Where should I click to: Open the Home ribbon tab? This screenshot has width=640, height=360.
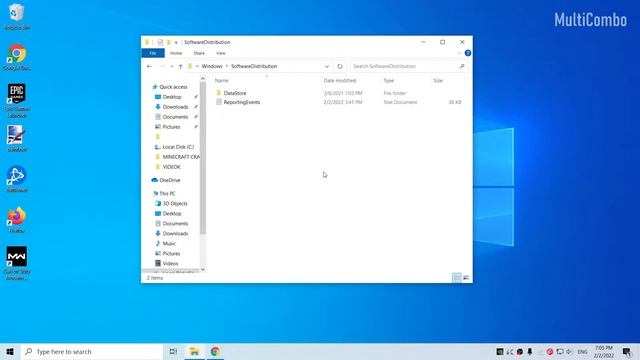[x=176, y=53]
